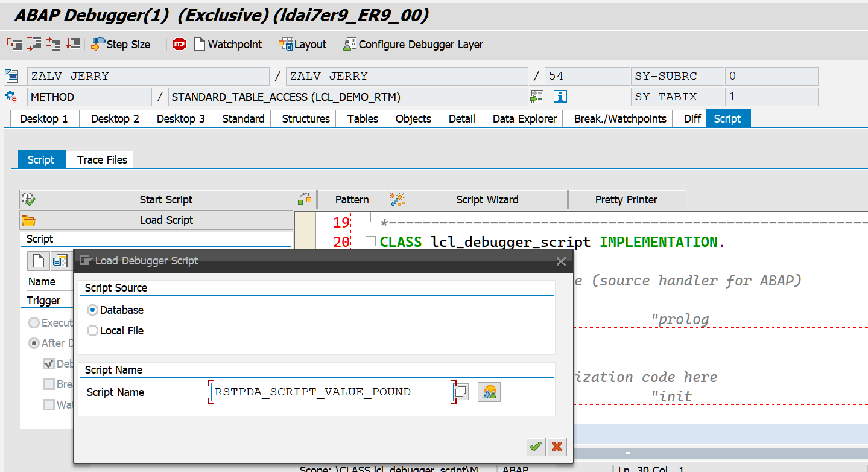Screen dimensions: 868x472
Task: Open the Objects tab
Action: pos(413,119)
